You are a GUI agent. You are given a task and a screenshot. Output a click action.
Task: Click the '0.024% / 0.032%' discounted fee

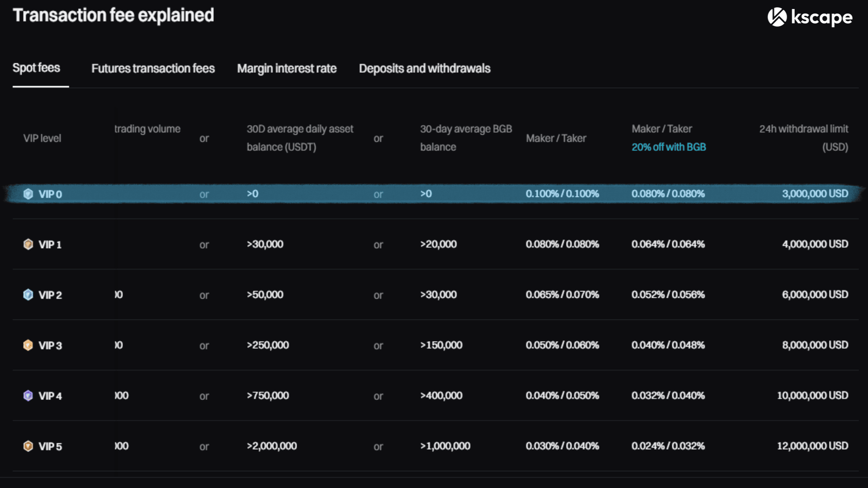pos(668,446)
